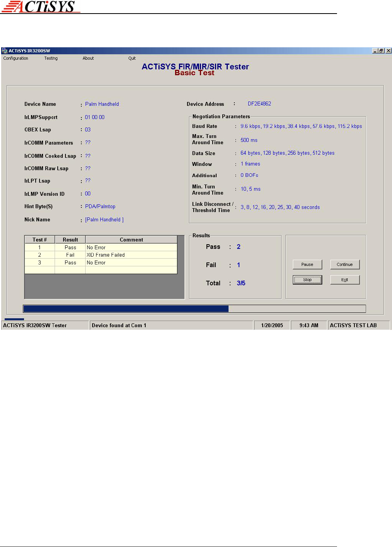Viewport: 392px width, 547px height.
Task: Click 'Device found at Com 1' status
Action: pyautogui.click(x=171, y=325)
